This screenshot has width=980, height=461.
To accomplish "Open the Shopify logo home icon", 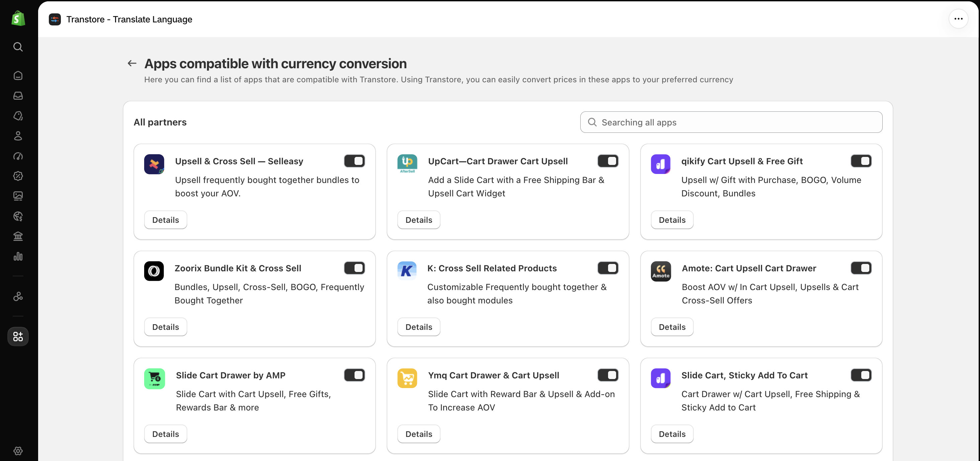I will click(18, 18).
